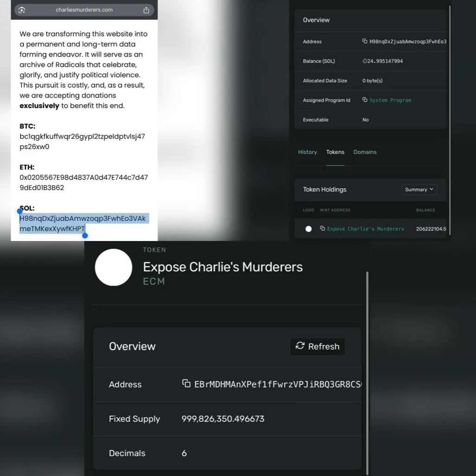
Task: Click the token address text EBrMDHMAnXPef1fFwrz
Action: point(278,385)
